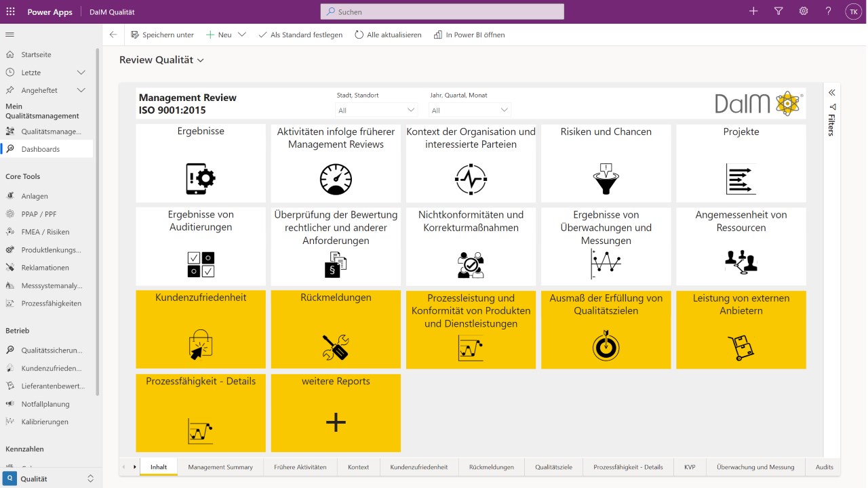This screenshot has height=488, width=868.
Task: Open the Jahr, Quartal, Monat slicer dropdown
Action: pyautogui.click(x=470, y=110)
